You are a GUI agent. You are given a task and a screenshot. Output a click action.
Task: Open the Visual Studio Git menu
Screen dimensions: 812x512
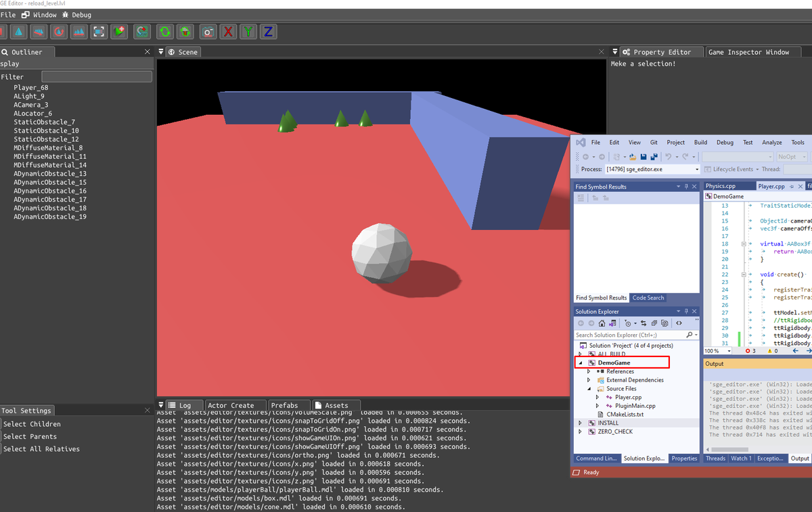click(x=654, y=143)
